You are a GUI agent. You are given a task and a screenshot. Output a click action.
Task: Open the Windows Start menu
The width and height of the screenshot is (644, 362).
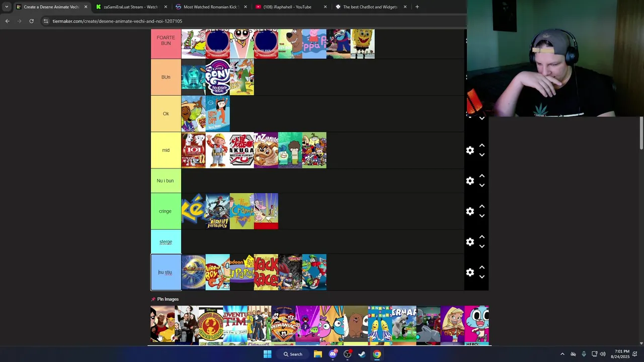[x=268, y=354]
